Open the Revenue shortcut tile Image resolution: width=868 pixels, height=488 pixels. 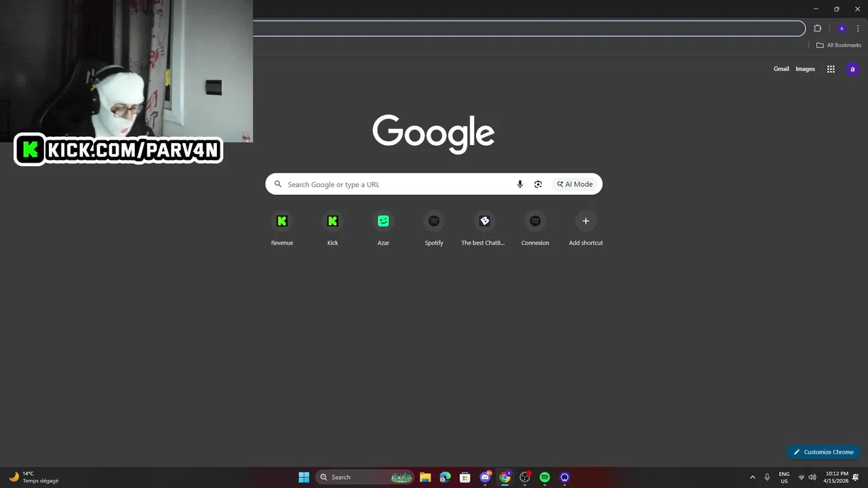282,228
